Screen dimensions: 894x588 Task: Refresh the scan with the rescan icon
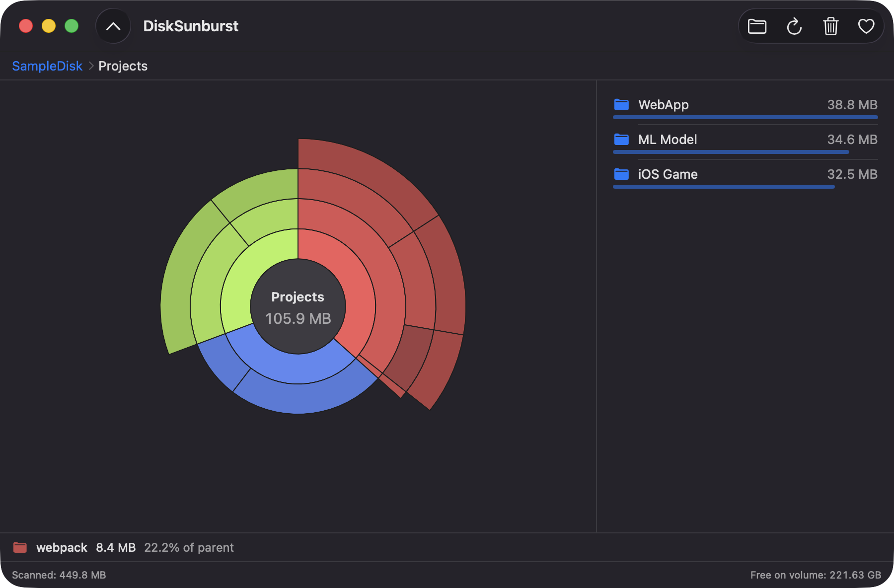click(x=794, y=26)
